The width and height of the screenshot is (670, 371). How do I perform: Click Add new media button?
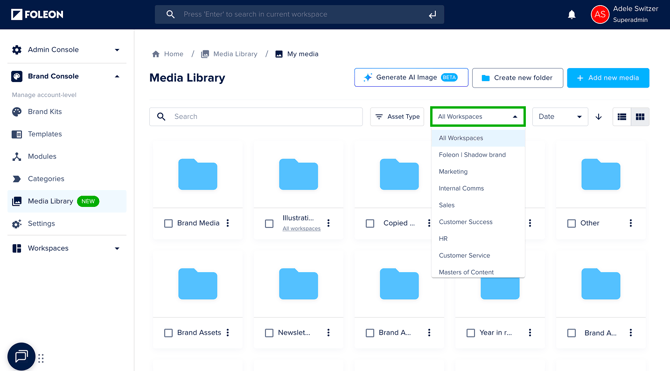click(x=608, y=78)
